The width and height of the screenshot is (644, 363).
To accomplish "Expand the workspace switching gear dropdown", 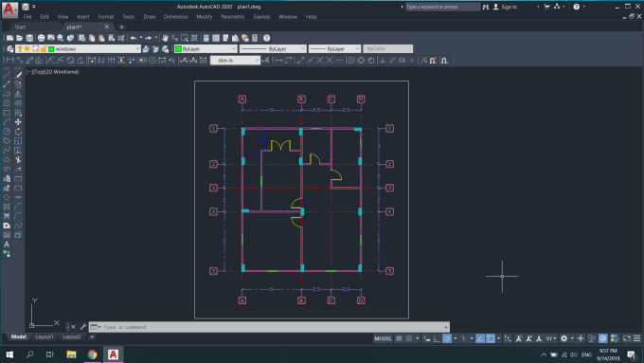I will coord(572,338).
